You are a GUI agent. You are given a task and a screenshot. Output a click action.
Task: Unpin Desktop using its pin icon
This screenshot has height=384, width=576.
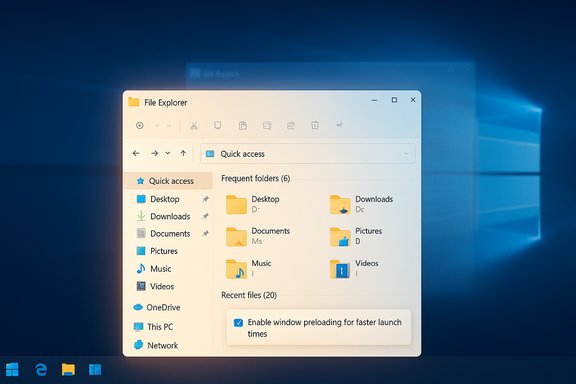206,199
